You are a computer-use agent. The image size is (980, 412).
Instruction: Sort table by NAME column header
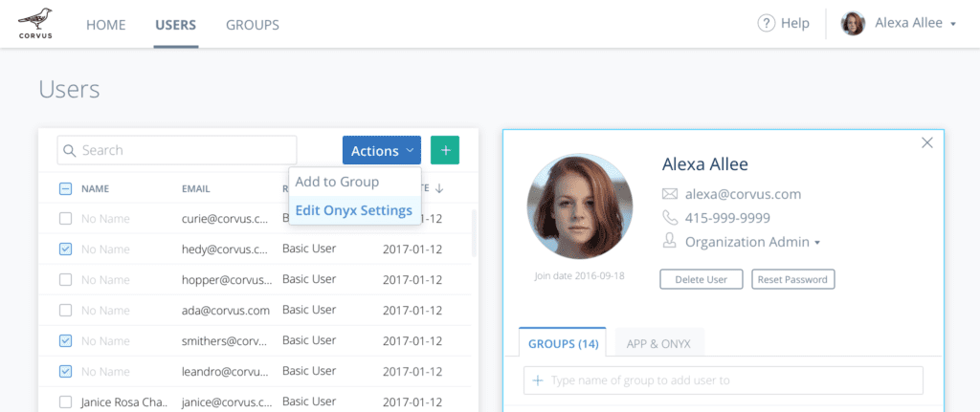coord(95,188)
